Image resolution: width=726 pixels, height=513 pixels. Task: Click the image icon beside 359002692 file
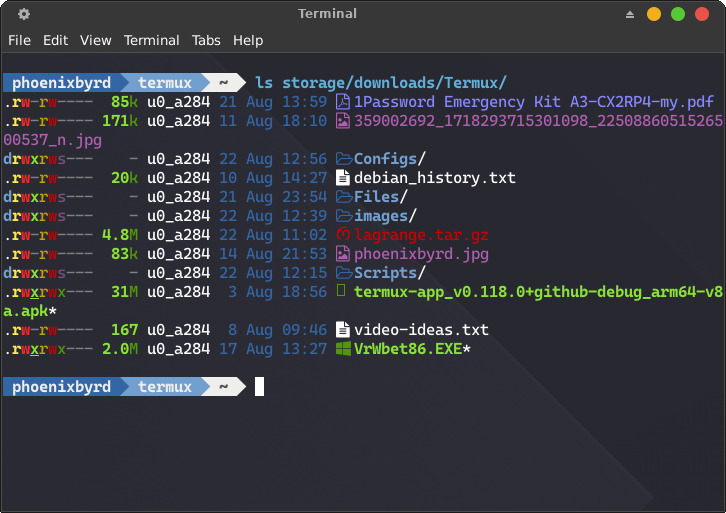[x=343, y=121]
